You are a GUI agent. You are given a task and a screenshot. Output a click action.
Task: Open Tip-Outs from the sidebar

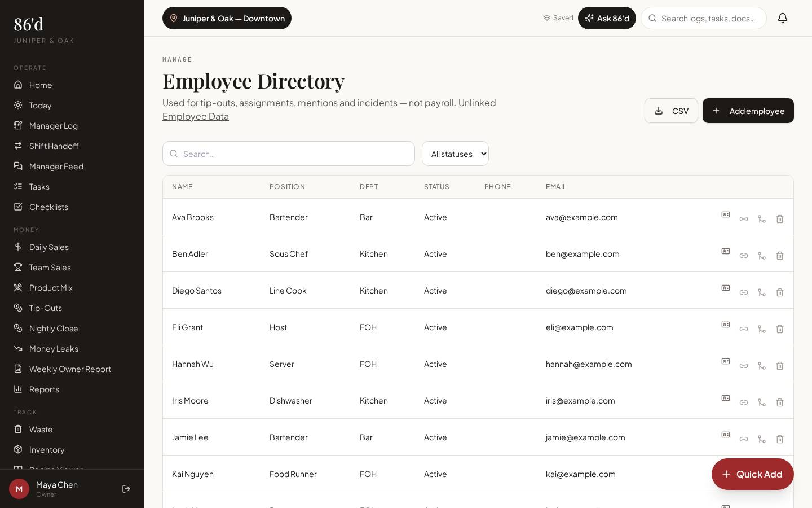[x=72, y=308]
